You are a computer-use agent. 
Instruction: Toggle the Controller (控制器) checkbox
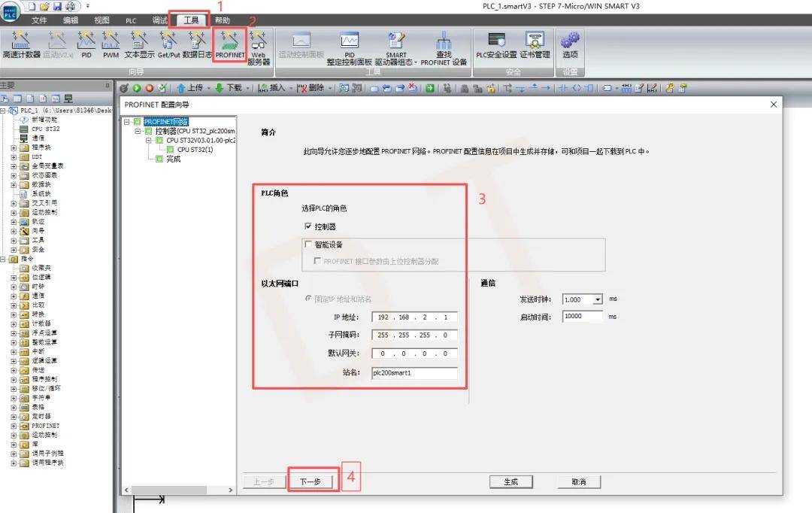[308, 226]
